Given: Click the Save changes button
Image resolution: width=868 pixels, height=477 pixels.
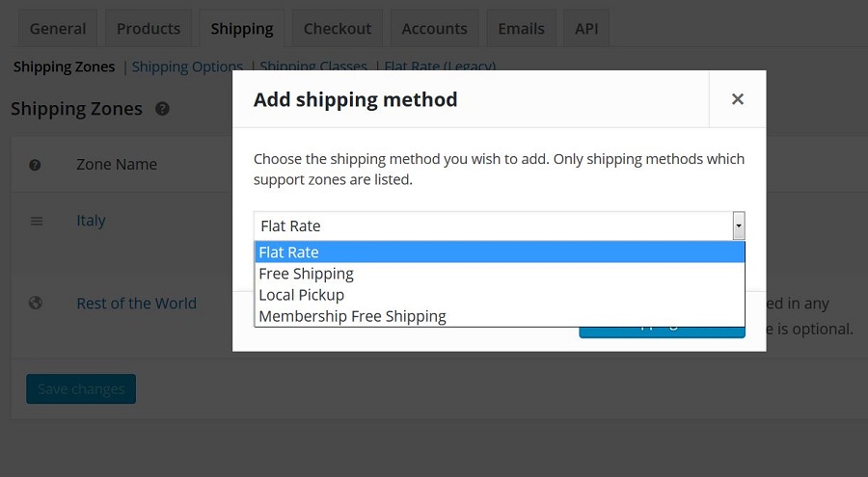Looking at the screenshot, I should (x=81, y=389).
